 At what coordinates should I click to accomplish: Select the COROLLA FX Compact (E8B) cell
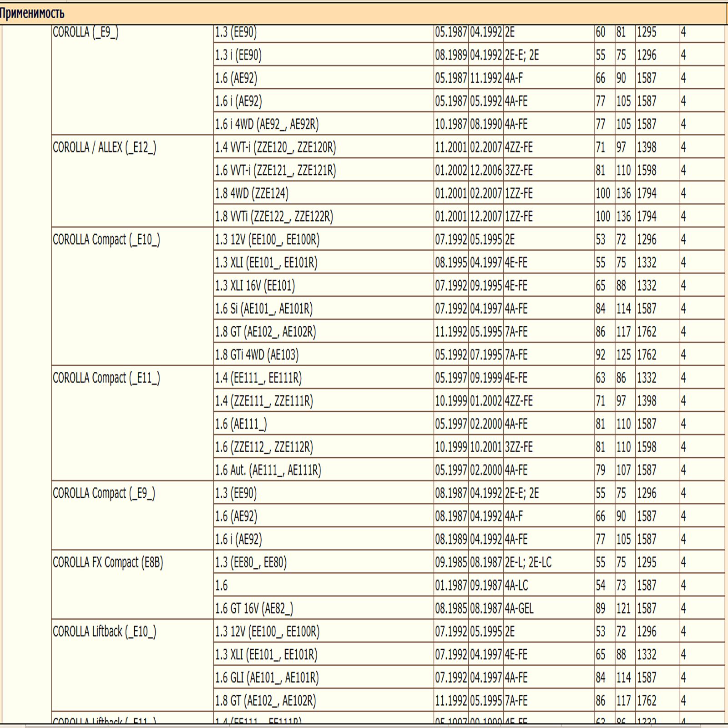click(108, 562)
